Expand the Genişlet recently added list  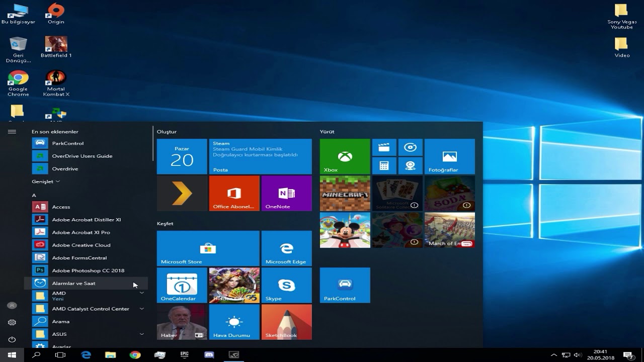coord(46,182)
